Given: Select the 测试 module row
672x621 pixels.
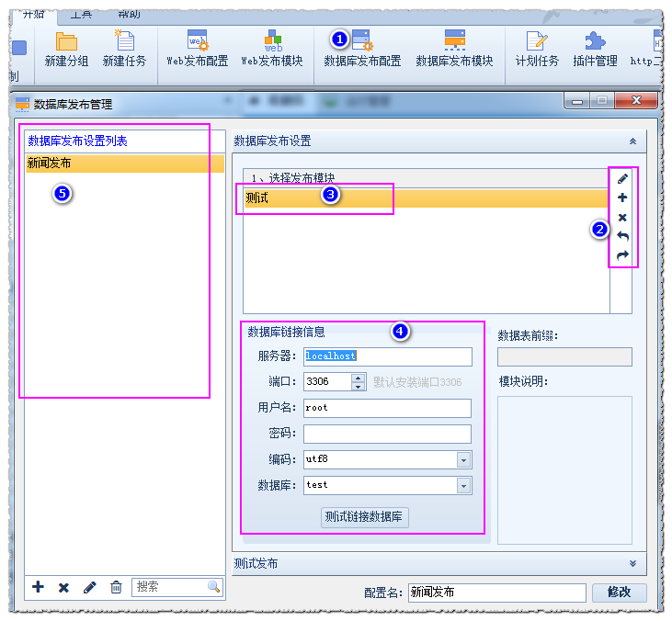Looking at the screenshot, I should tap(426, 198).
